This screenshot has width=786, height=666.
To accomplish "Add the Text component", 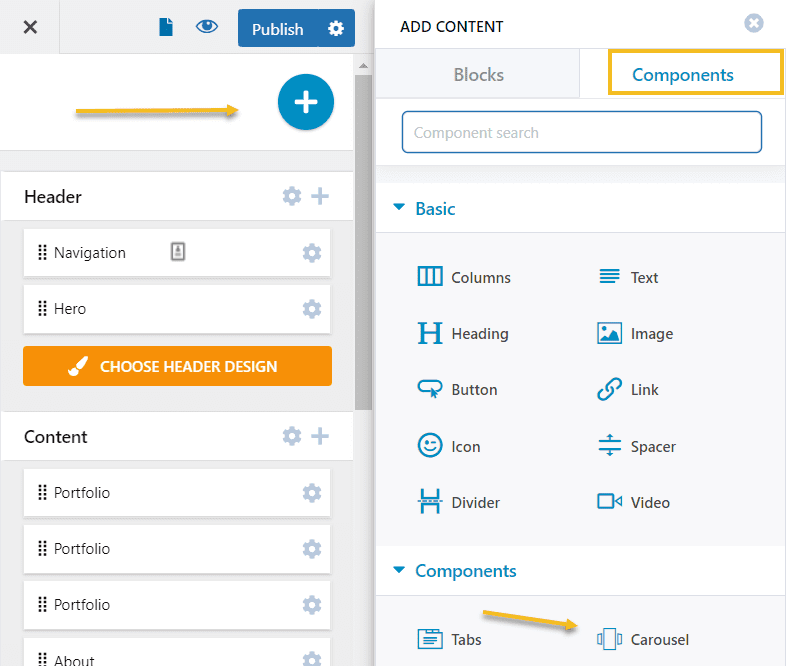I will (629, 277).
